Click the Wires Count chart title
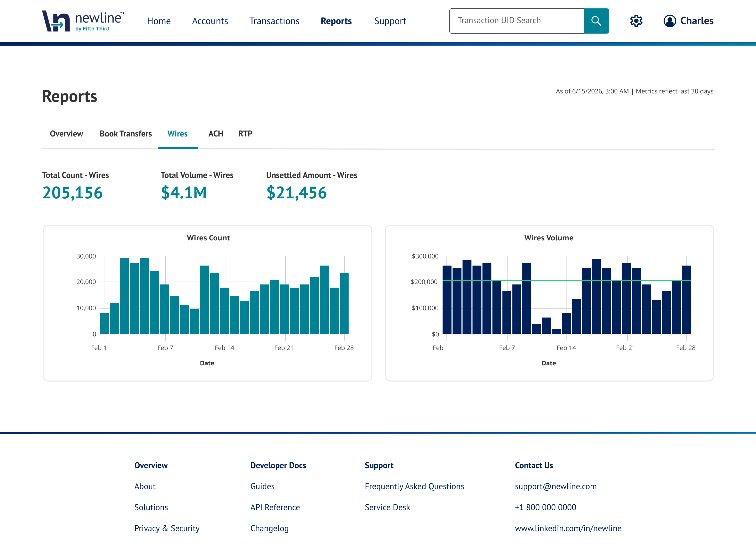The width and height of the screenshot is (756, 560). 208,238
